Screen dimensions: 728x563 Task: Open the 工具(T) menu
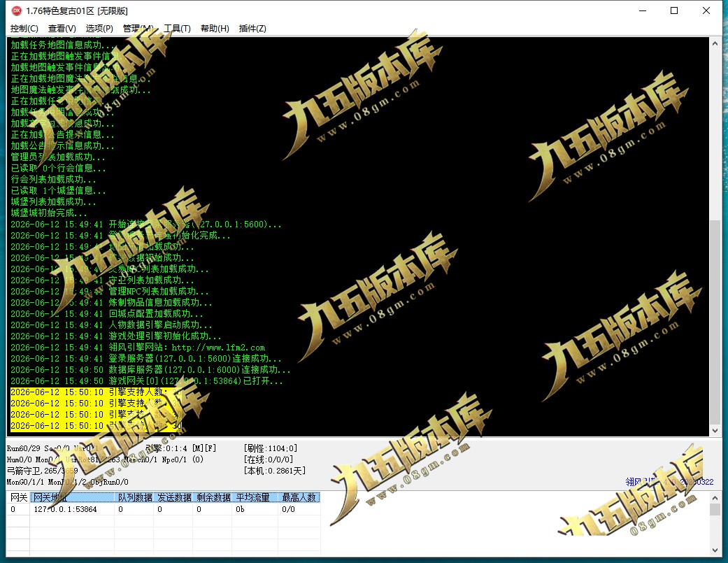pos(178,28)
